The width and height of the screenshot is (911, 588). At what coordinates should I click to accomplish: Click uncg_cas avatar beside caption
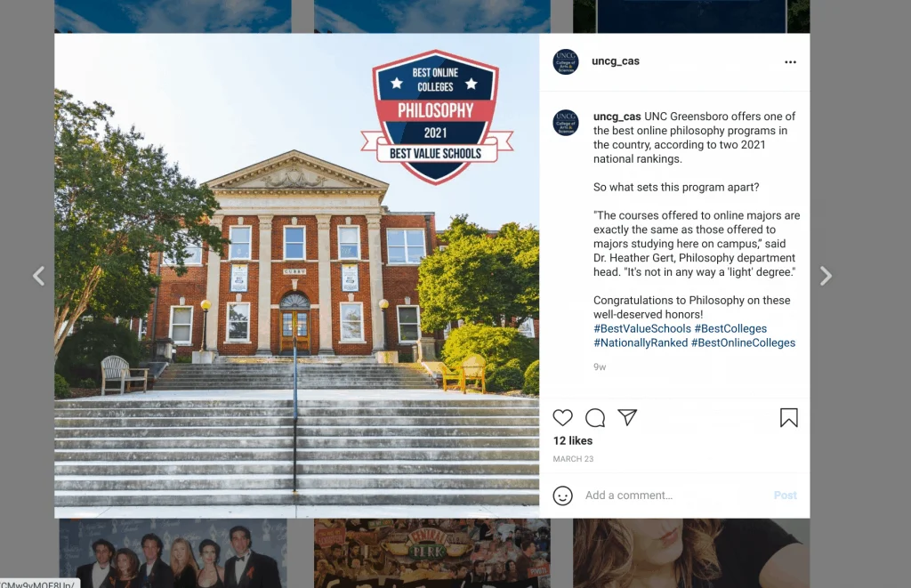(x=565, y=123)
